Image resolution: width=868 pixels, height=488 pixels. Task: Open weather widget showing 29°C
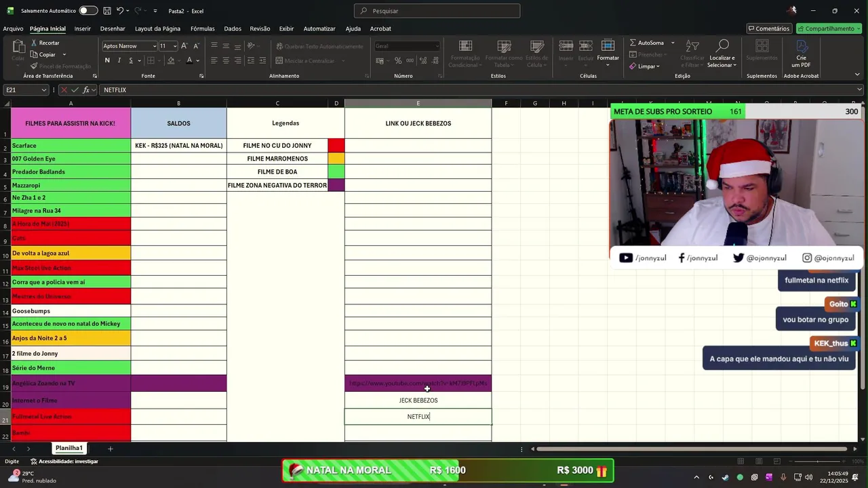tap(32, 477)
